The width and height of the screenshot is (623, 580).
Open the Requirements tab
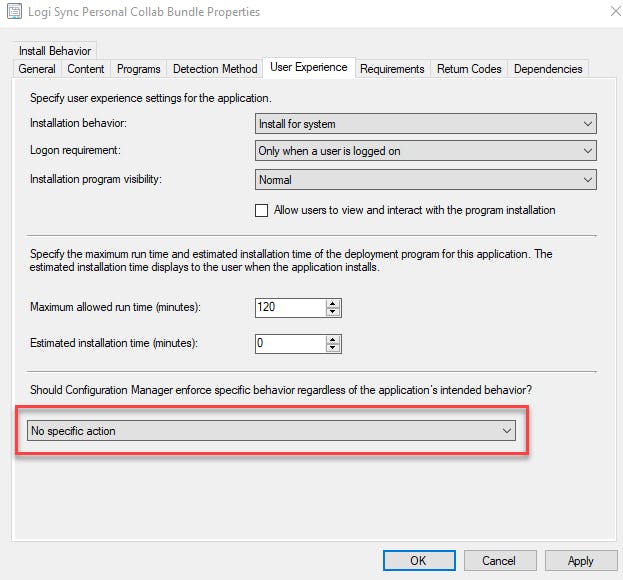pyautogui.click(x=392, y=69)
